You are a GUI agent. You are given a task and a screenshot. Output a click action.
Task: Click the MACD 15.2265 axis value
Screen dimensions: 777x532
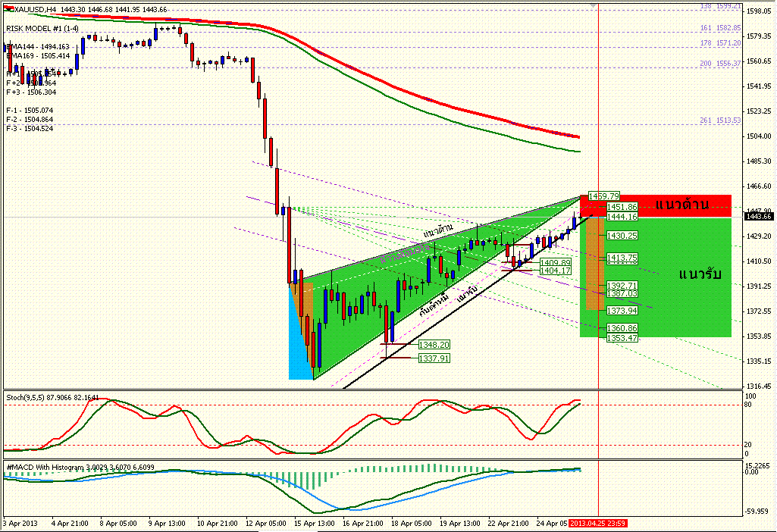coord(758,465)
